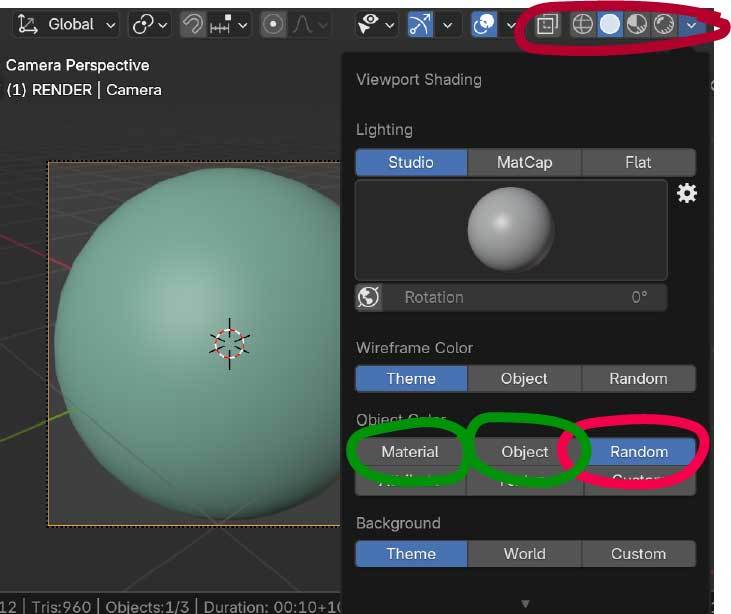Open the gizmo options dropdown
The image size is (731, 614).
pos(447,24)
